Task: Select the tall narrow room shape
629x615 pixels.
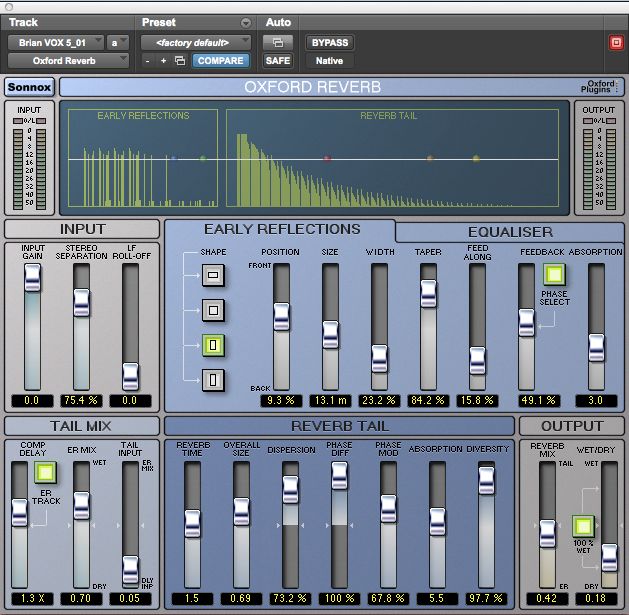Action: (214, 379)
